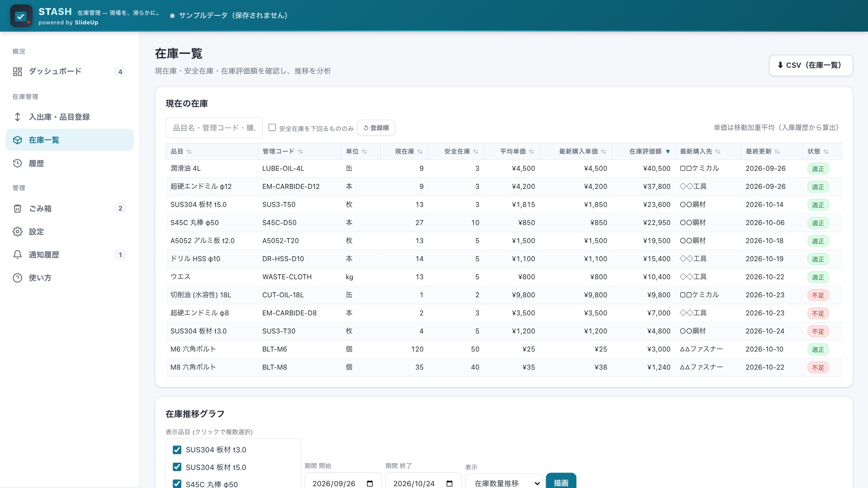
Task: Download CSV（在庫一覧） button
Action: tap(811, 66)
